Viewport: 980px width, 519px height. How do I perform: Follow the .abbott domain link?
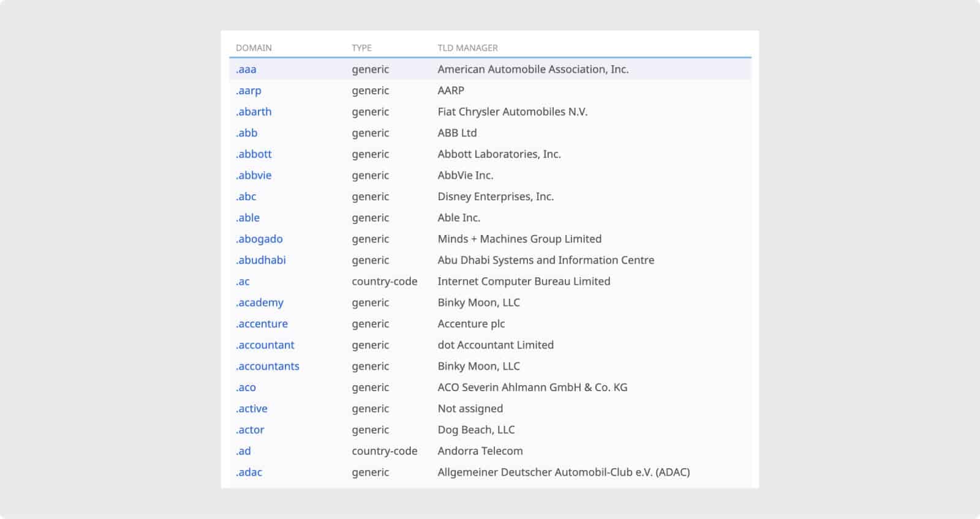point(254,154)
